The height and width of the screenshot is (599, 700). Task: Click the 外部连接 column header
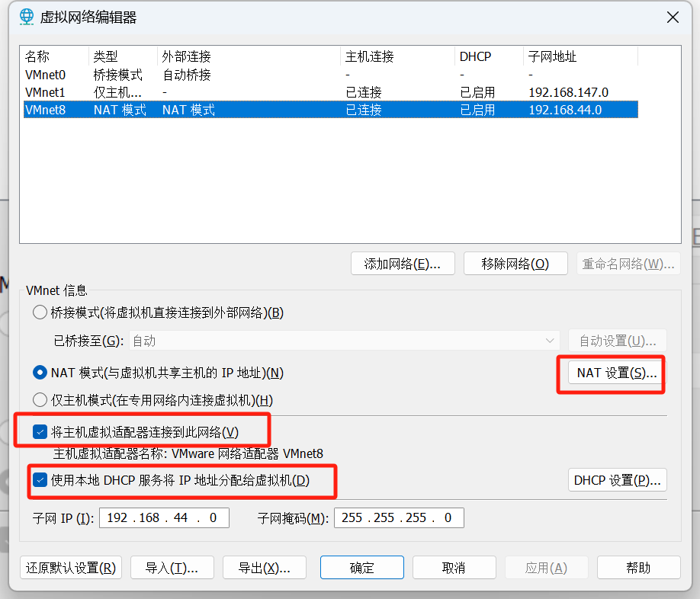click(249, 56)
